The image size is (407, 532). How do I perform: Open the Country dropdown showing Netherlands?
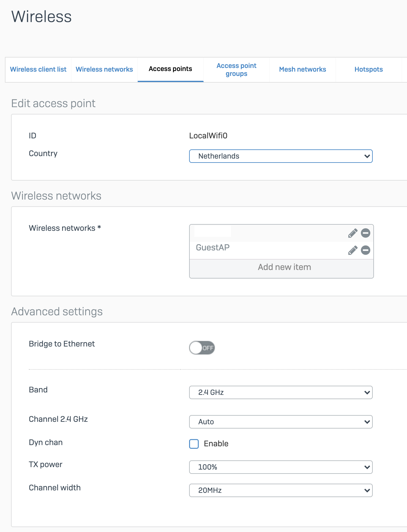point(281,156)
